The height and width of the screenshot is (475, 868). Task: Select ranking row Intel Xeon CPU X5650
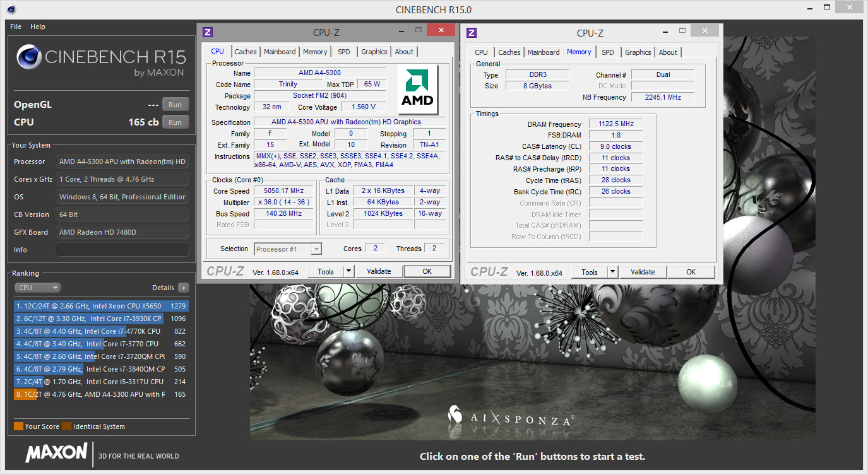point(101,306)
